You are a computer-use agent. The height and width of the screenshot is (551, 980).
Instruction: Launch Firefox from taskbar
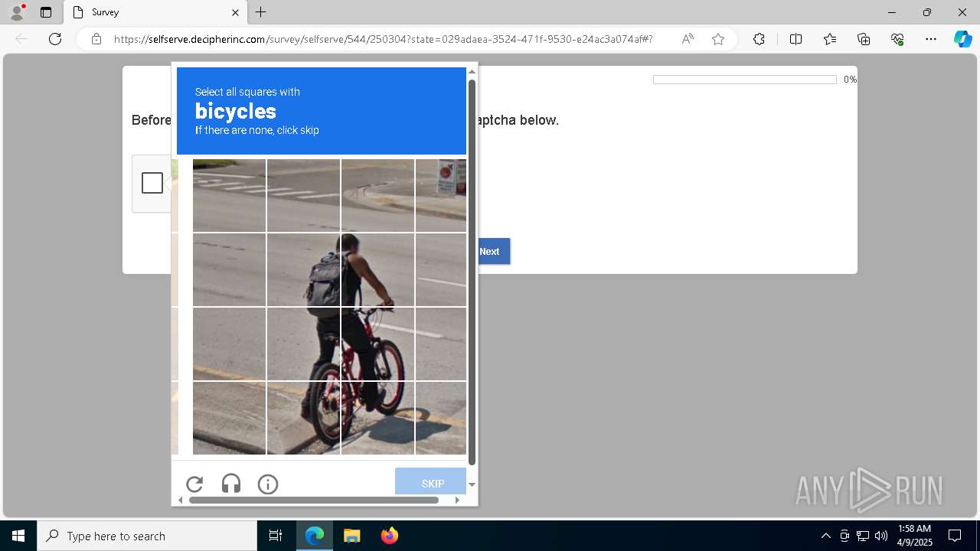pos(389,536)
